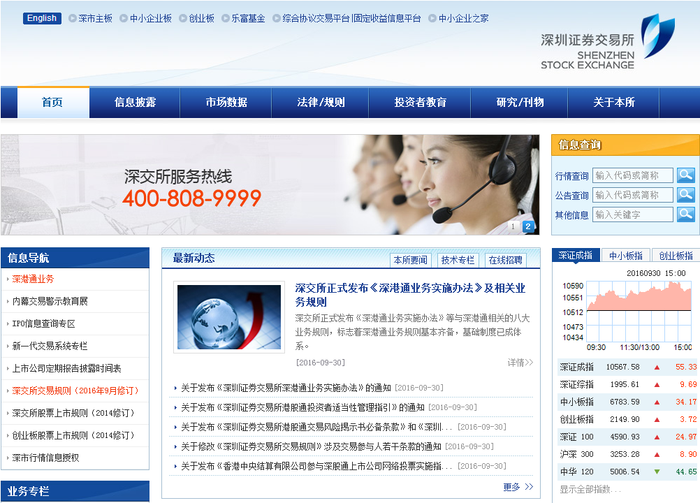This screenshot has height=503, width=700.
Task: Click the search icon beside 其他信息 field
Action: [685, 214]
